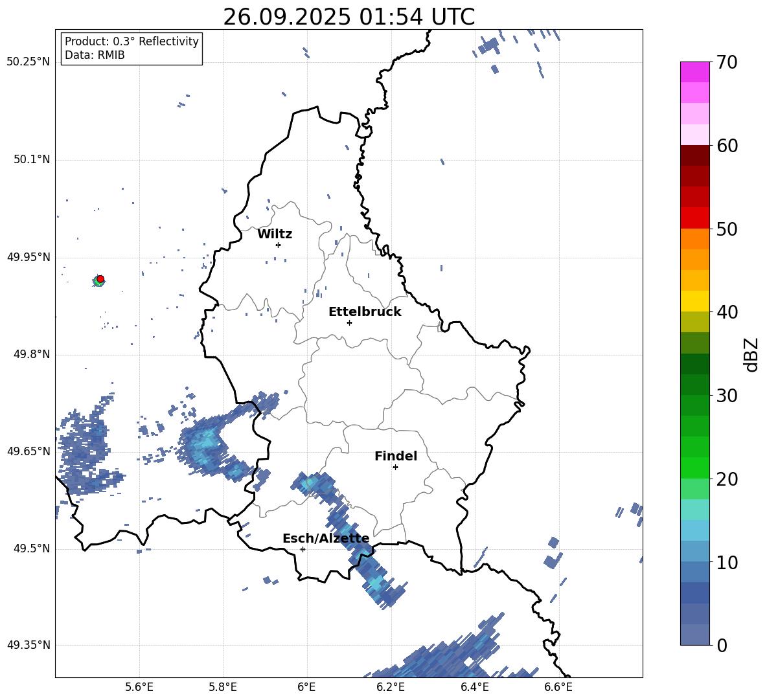
Task: Click the light cyan colorbar segment below 20
Action: pyautogui.click(x=694, y=510)
